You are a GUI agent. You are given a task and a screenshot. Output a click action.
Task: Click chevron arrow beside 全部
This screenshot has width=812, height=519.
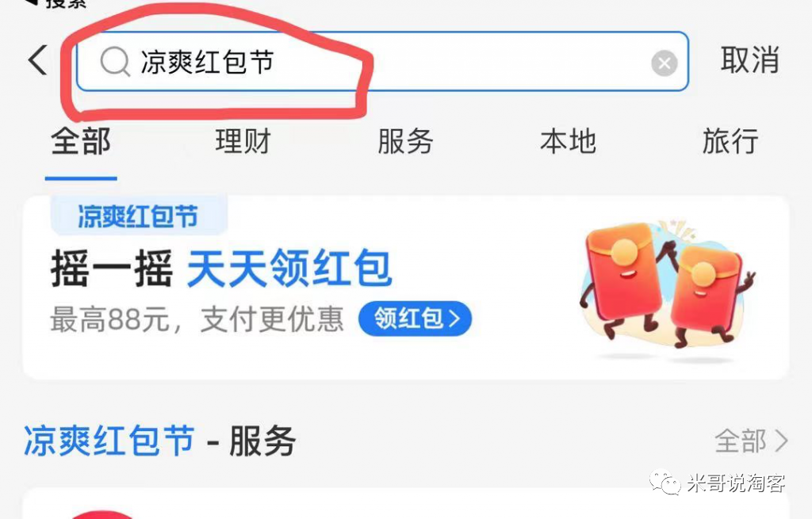(781, 441)
